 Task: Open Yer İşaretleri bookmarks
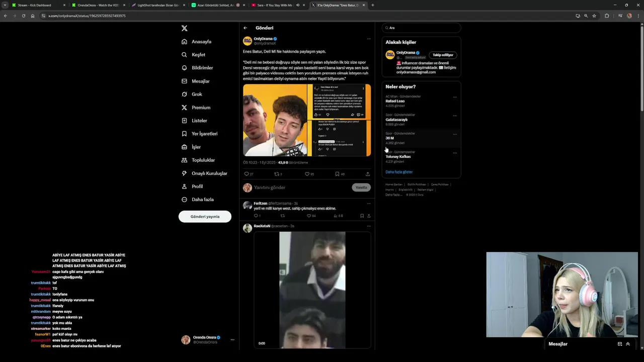pyautogui.click(x=200, y=134)
